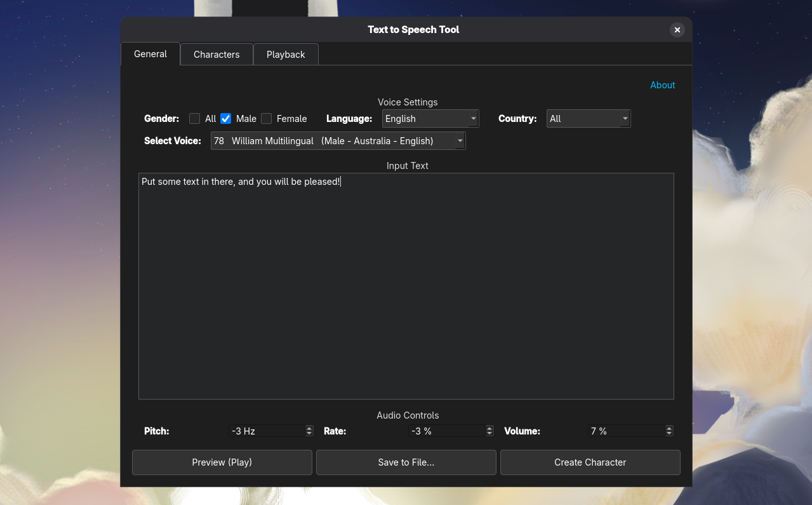812x505 pixels.
Task: Click the Preview (Play) button
Action: (x=222, y=462)
